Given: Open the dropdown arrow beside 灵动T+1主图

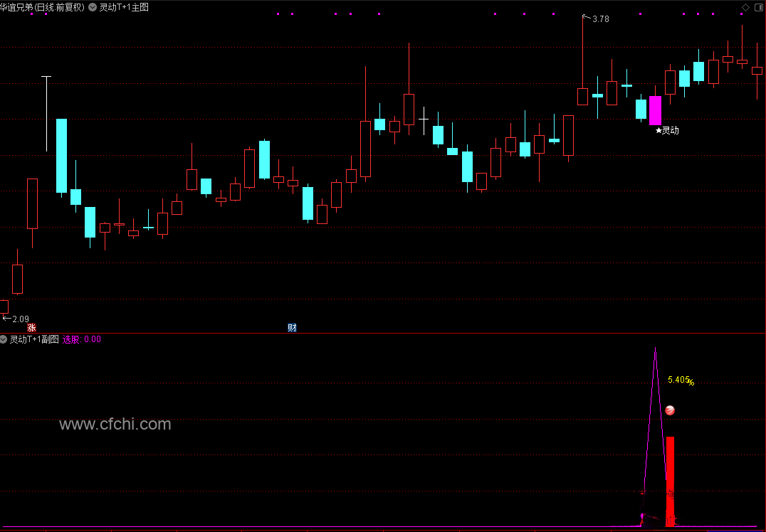Looking at the screenshot, I should [x=93, y=7].
